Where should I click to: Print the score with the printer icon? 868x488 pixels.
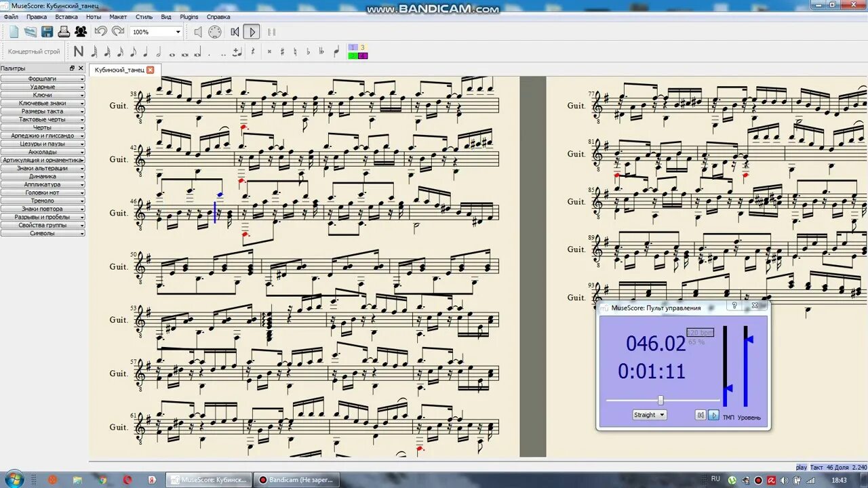(64, 32)
